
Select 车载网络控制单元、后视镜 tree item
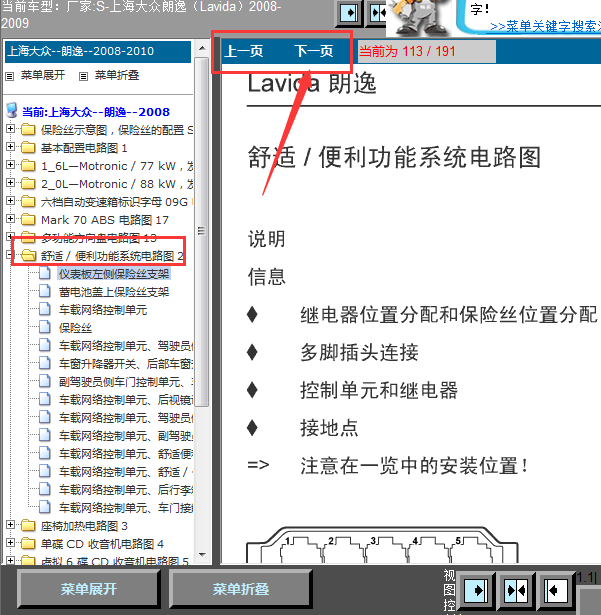click(x=126, y=400)
